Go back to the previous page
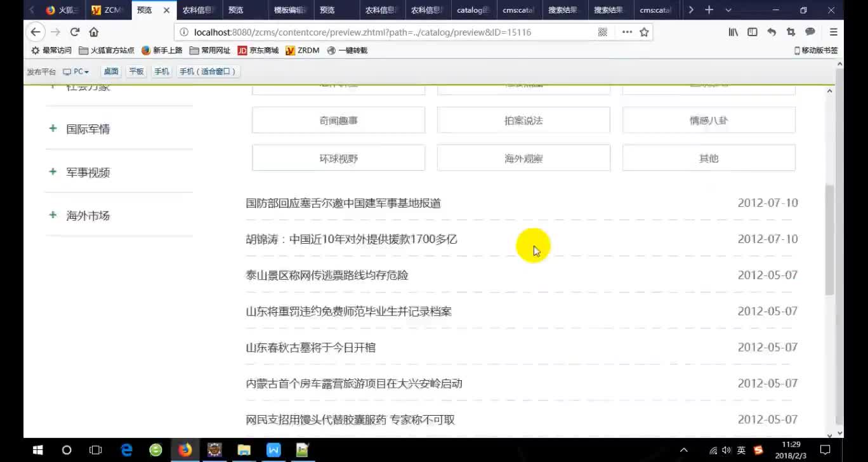 pos(36,32)
